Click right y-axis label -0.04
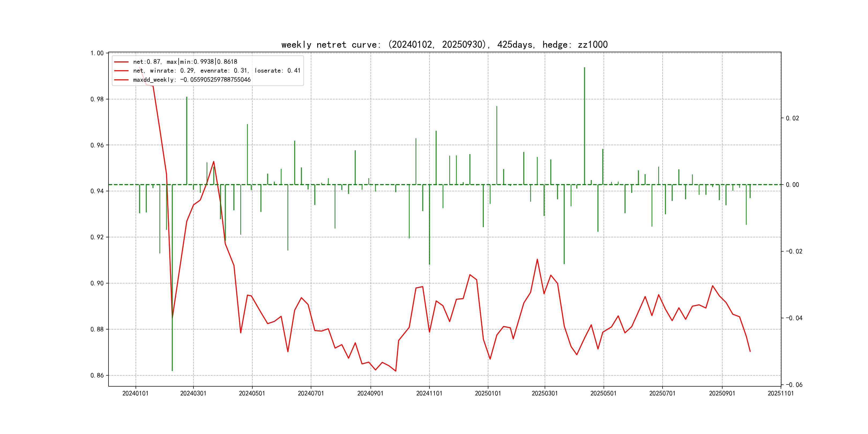868x434 pixels. [794, 318]
